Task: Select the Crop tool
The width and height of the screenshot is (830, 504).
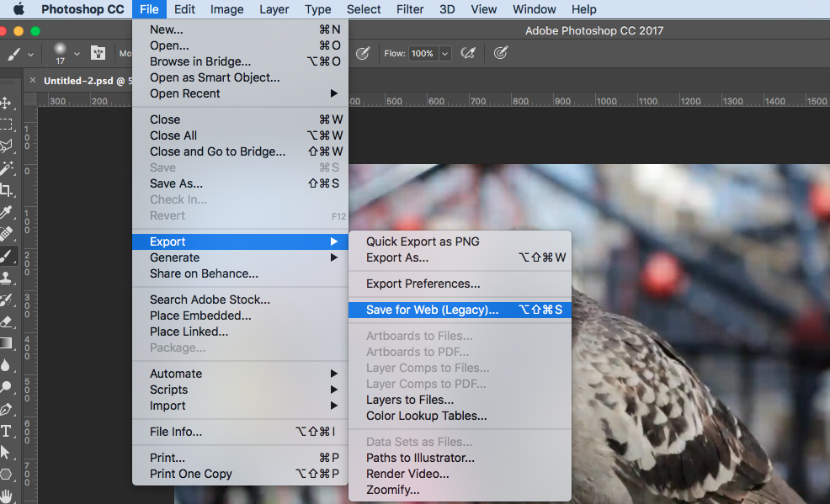Action: [7, 190]
